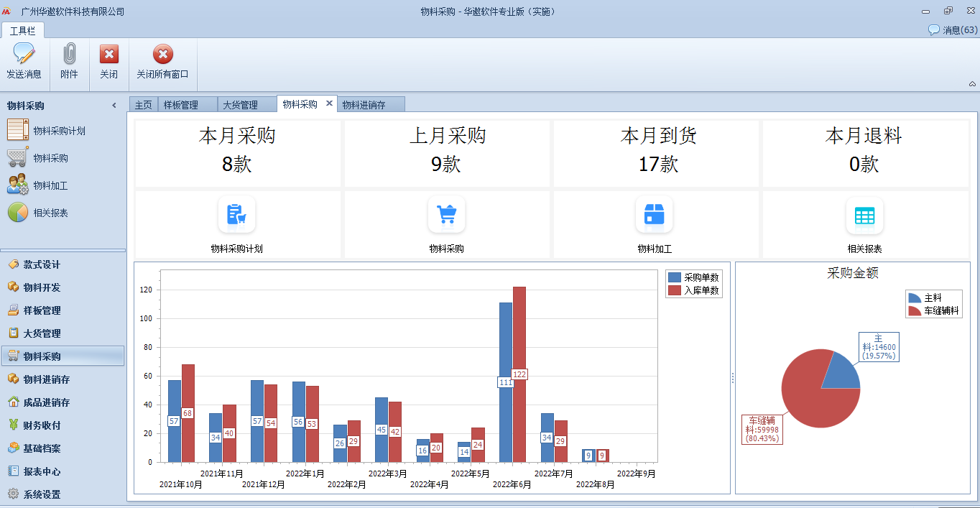This screenshot has height=508, width=980.
Task: Collapse the ribbon toolbar with the chevron
Action: click(x=972, y=84)
